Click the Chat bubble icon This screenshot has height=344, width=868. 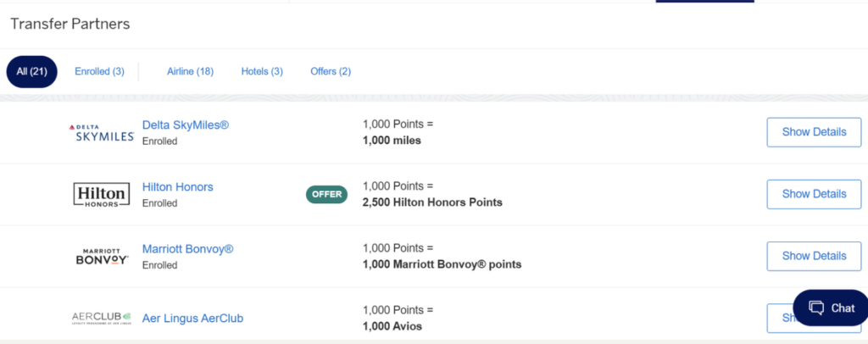point(816,308)
